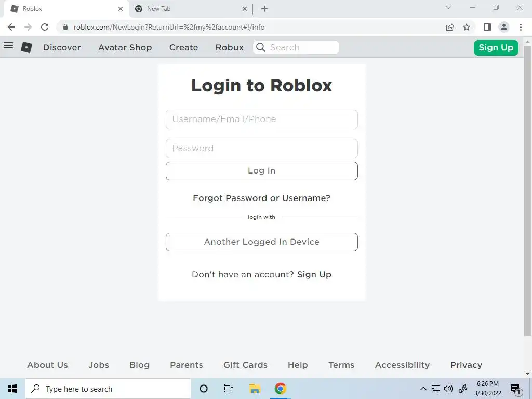Click the Chrome icon in the taskbar
This screenshot has height=399, width=532.
pos(280,389)
